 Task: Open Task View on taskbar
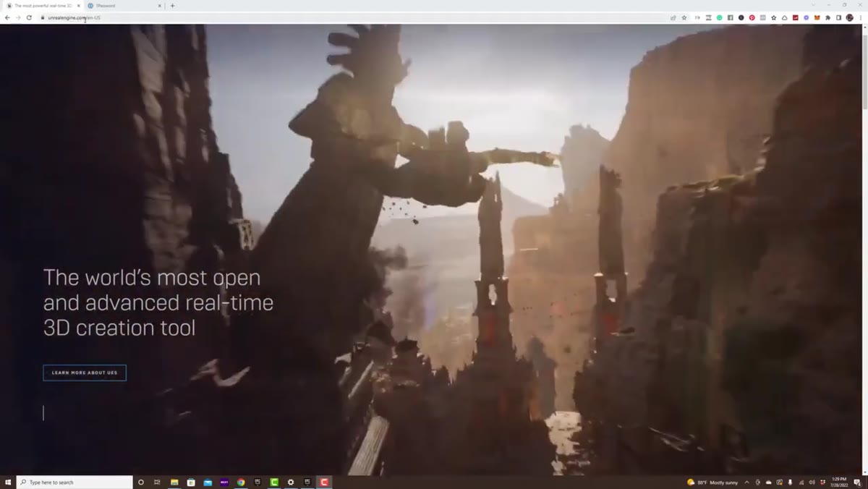[x=157, y=482]
